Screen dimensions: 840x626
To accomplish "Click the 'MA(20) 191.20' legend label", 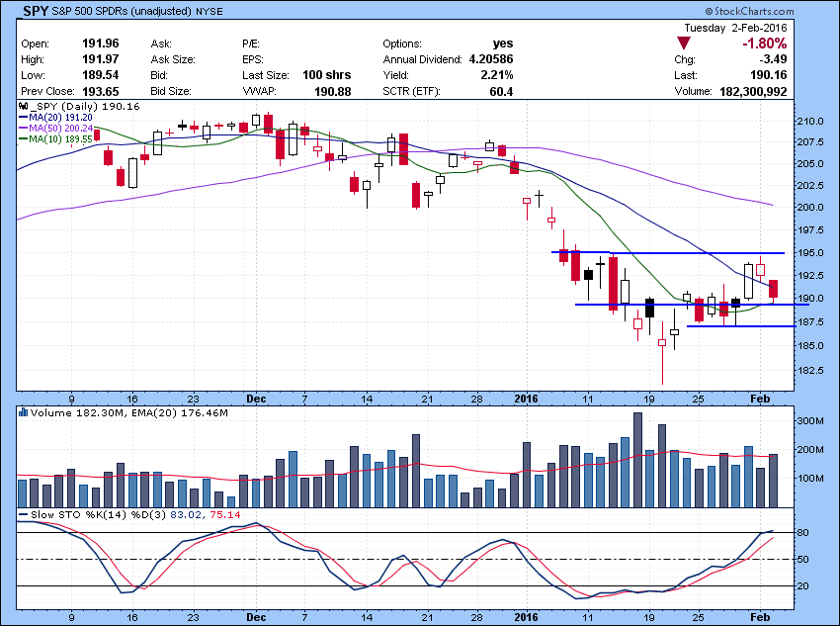I will click(60, 118).
